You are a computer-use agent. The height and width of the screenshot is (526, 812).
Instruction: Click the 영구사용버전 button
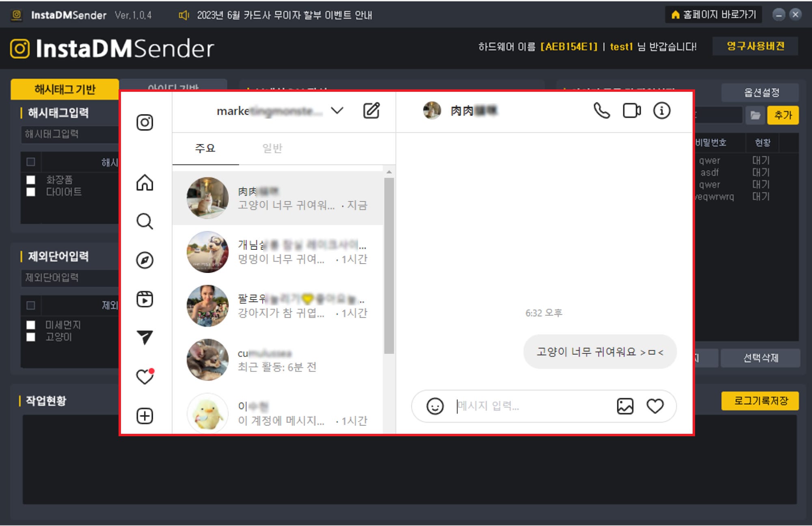[x=755, y=46]
